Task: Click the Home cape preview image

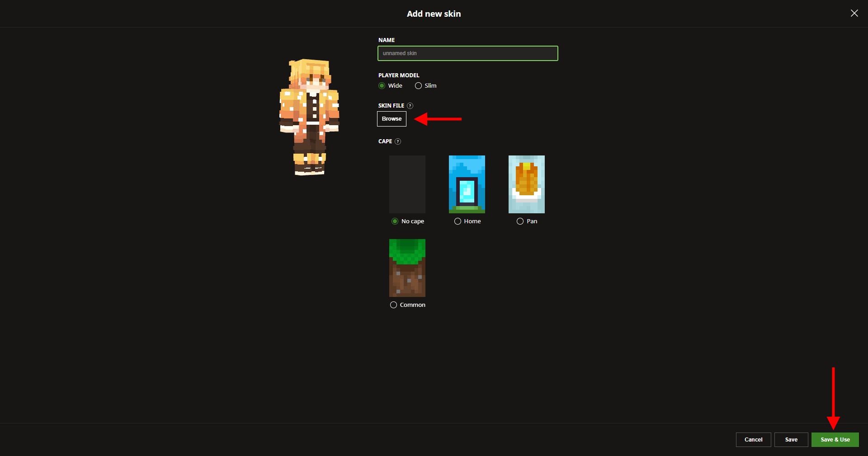Action: [467, 184]
